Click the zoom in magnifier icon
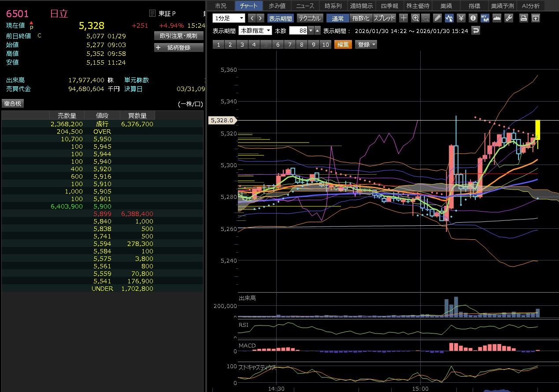 coord(415,18)
